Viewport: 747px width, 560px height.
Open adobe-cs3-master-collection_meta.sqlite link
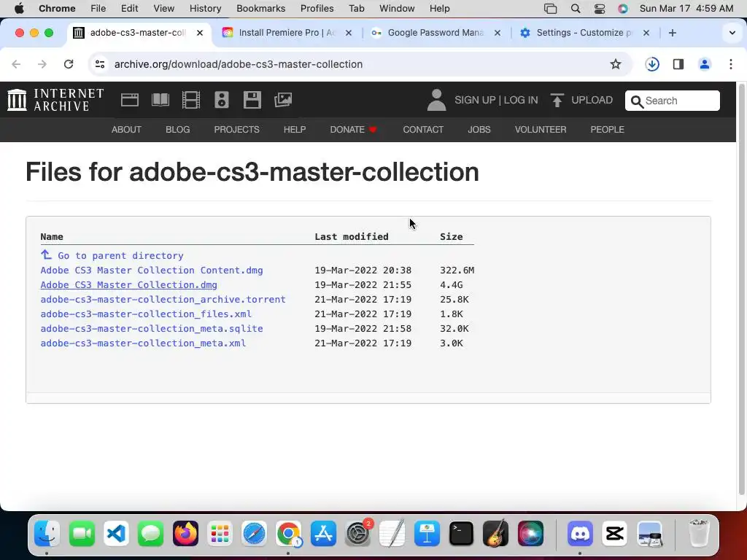coord(152,329)
